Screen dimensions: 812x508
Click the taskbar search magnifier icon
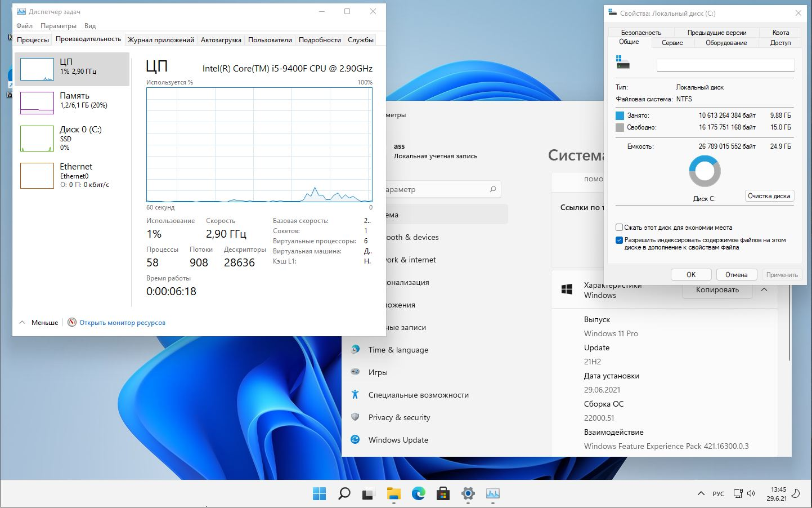point(344,493)
